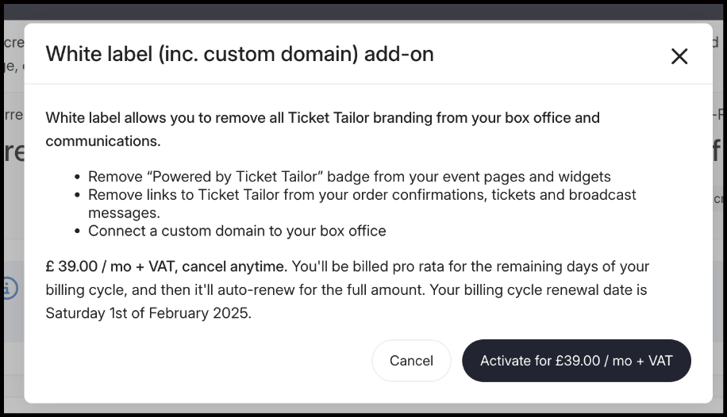Click the info icon behind the dialog
Viewport: 727px width, 417px height.
pyautogui.click(x=8, y=289)
